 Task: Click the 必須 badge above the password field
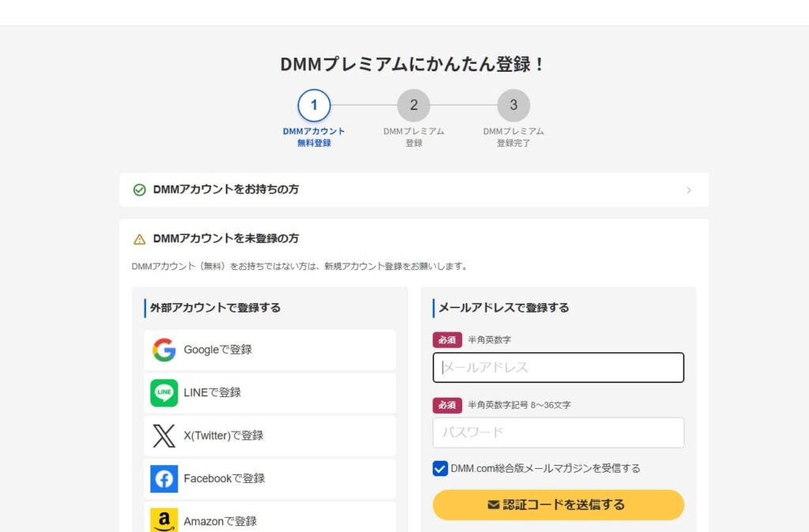point(447,405)
